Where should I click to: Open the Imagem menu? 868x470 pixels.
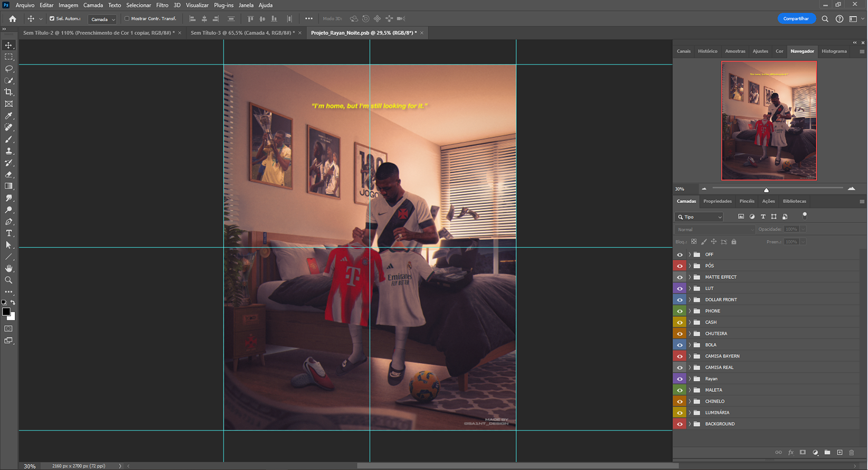click(68, 5)
